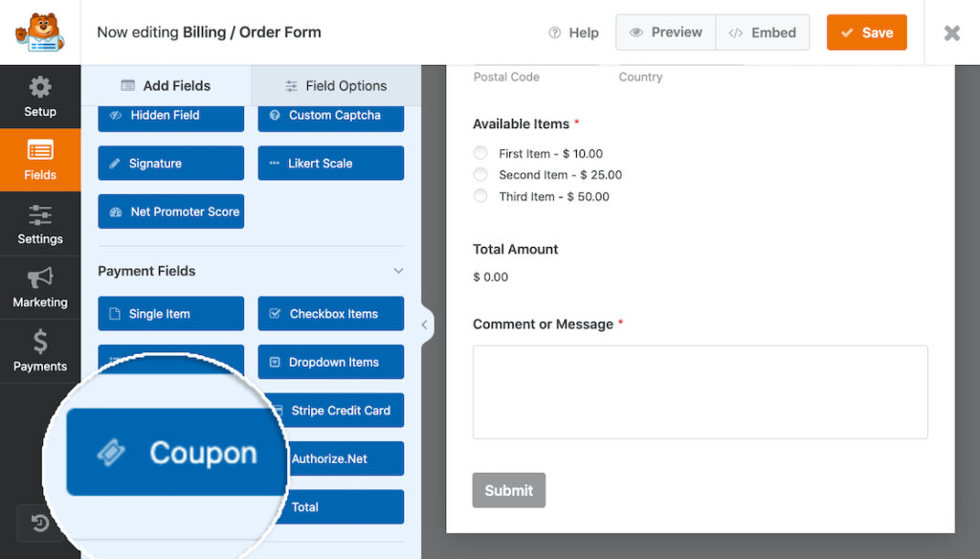Select the Third Item $50.00 radio button
Viewport: 980px width, 559px height.
point(479,195)
